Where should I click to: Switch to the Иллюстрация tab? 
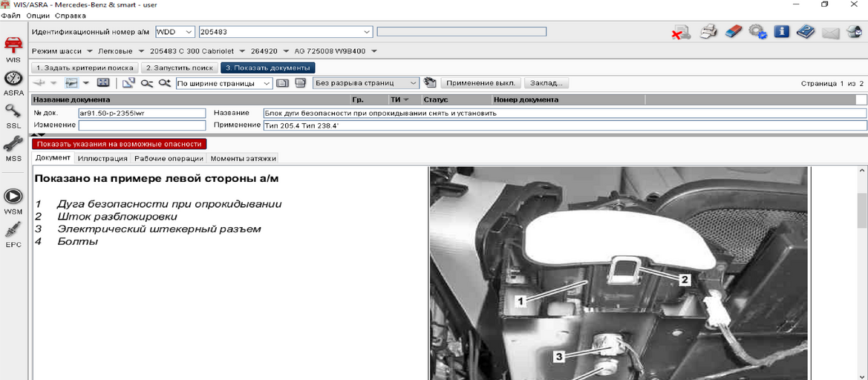[102, 158]
